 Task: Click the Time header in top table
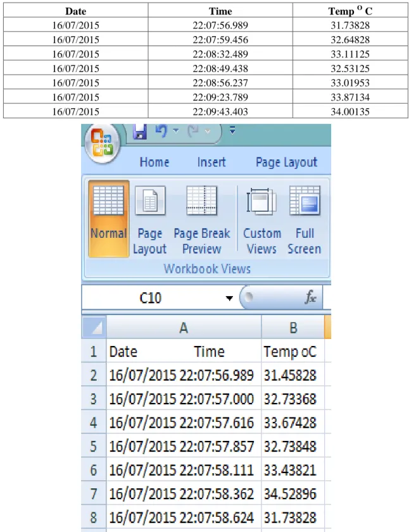click(220, 11)
